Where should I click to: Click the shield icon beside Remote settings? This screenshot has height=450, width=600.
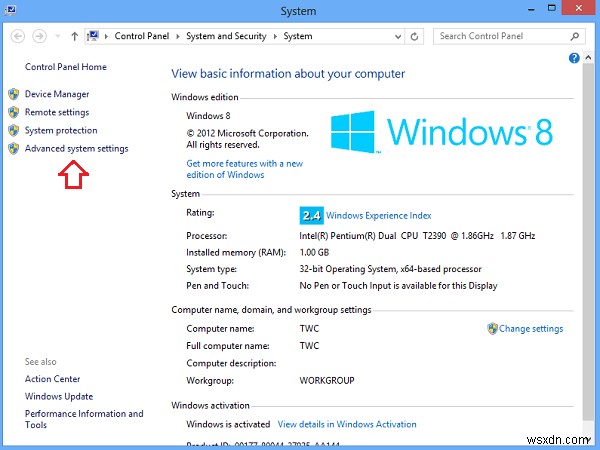pyautogui.click(x=14, y=112)
